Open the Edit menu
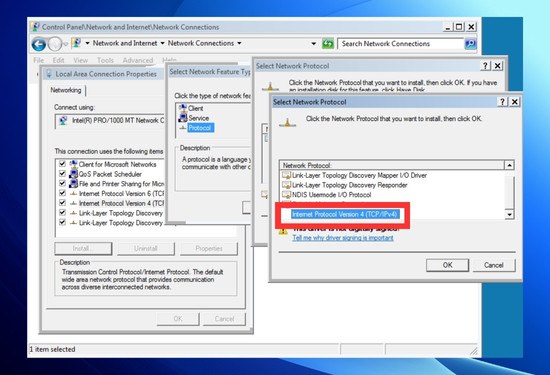 (58, 60)
